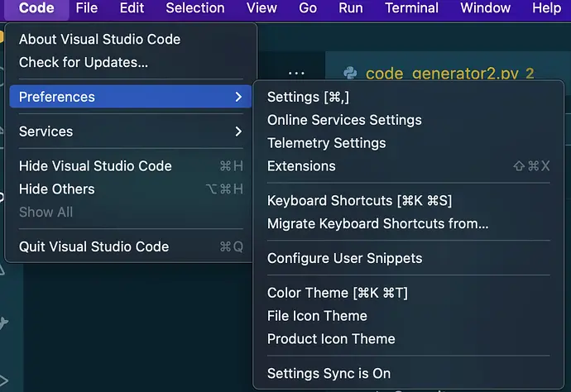Open the sidebar more actions ellipsis
The image size is (571, 392).
point(296,73)
